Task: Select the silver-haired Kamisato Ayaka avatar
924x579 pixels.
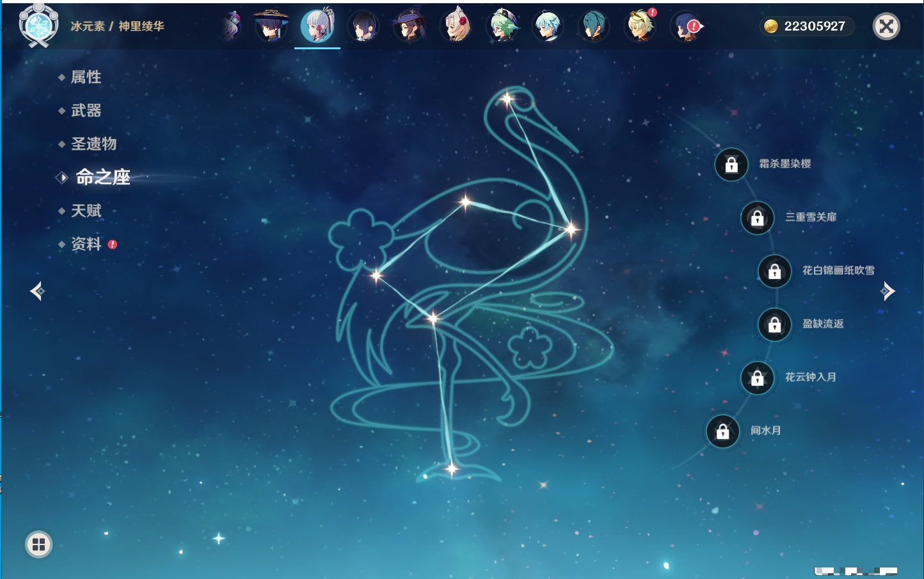Action: 317,26
